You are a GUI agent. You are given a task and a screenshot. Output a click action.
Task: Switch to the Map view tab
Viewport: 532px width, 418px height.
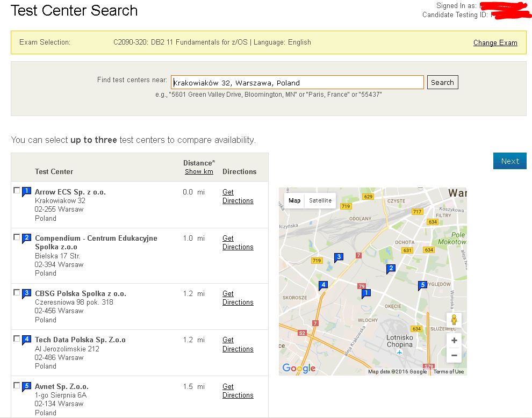click(294, 200)
